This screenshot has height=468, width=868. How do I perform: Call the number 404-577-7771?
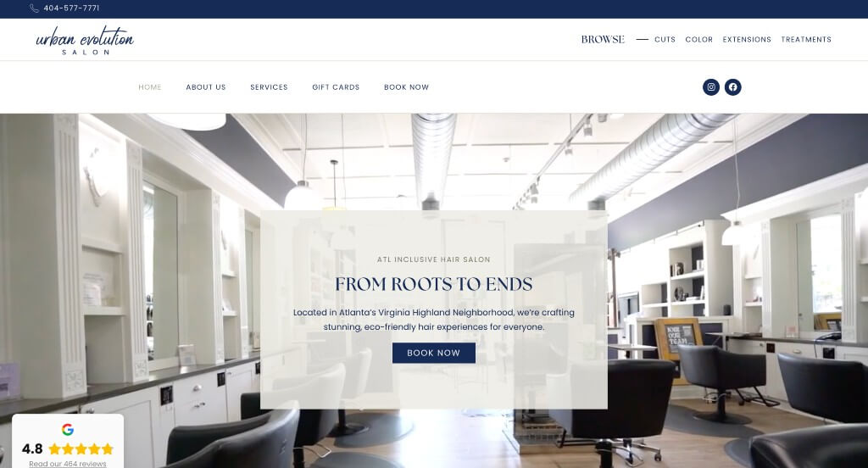coord(71,8)
